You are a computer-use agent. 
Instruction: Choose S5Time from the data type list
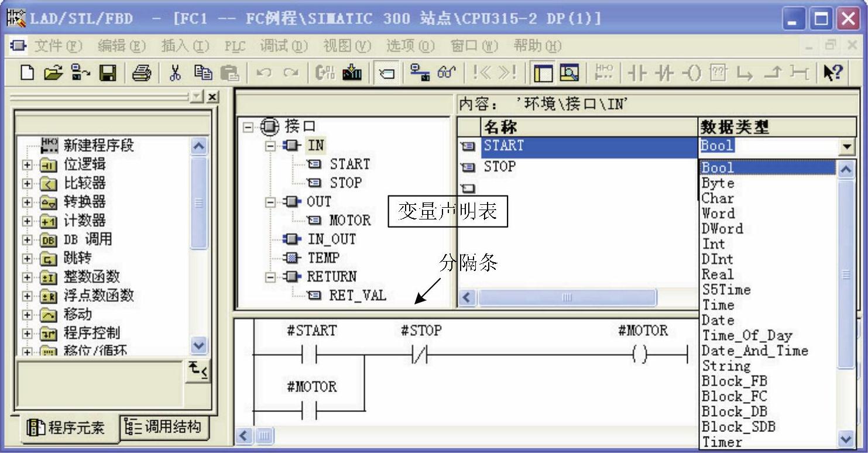point(726,290)
